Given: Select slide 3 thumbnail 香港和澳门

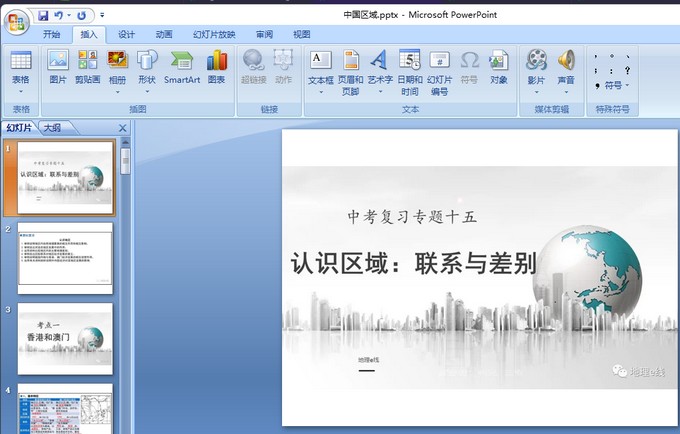Looking at the screenshot, I should (65, 338).
